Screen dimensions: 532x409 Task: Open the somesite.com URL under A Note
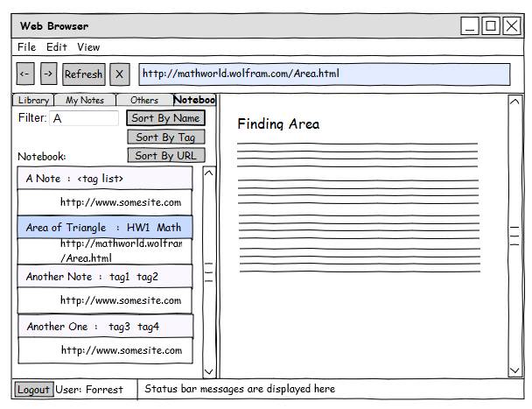pos(105,202)
